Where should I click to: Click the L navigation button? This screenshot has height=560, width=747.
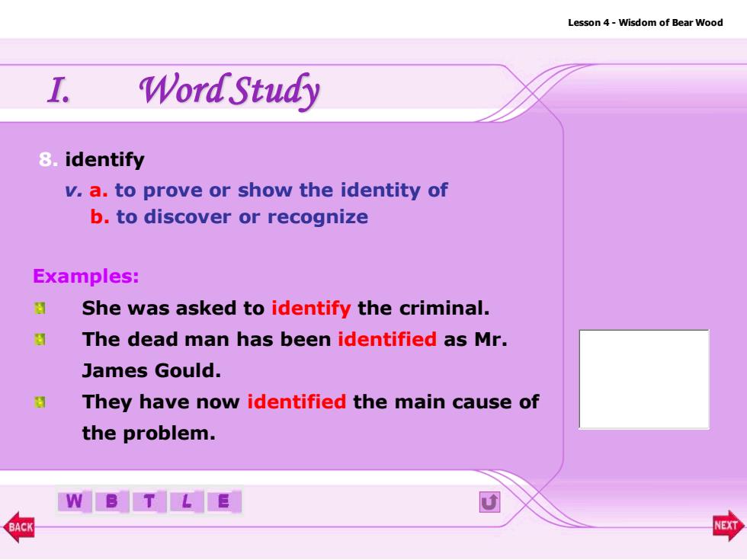(x=186, y=501)
